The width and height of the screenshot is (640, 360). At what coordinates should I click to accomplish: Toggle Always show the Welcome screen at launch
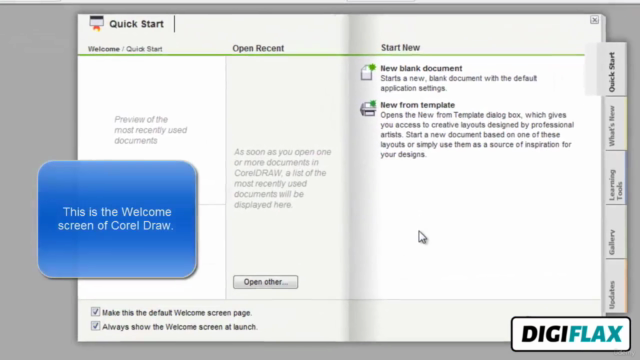coord(95,326)
